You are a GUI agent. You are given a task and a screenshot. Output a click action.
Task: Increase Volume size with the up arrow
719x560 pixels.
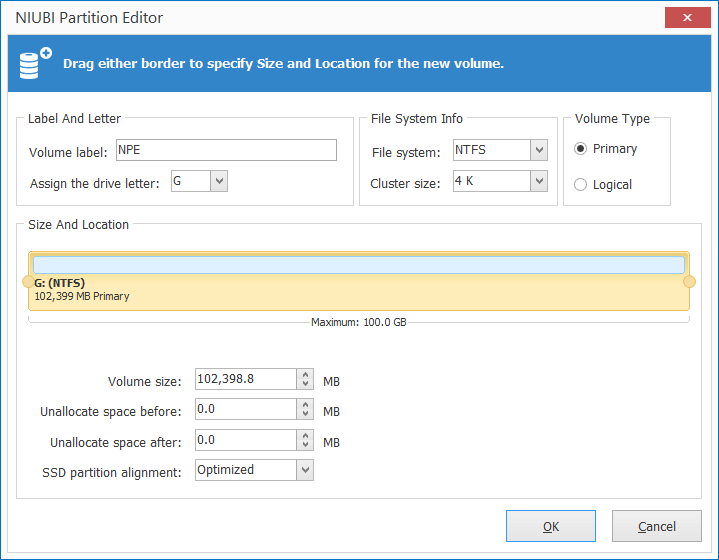point(305,375)
